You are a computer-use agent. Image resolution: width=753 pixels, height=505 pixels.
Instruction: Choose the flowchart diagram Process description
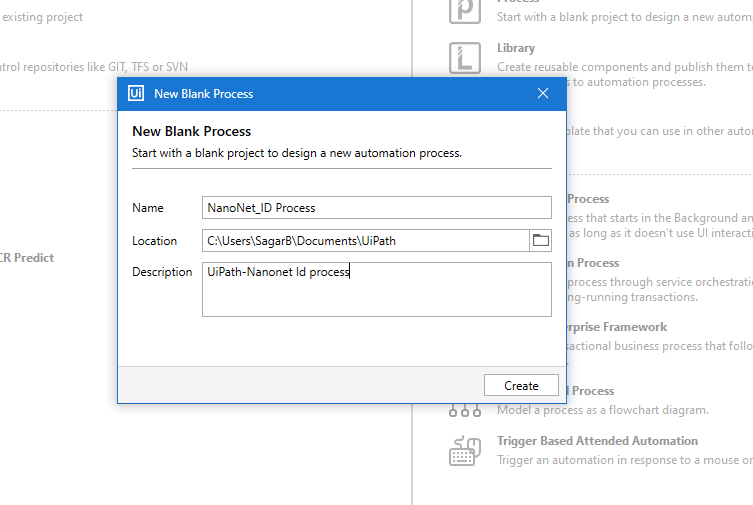click(603, 410)
